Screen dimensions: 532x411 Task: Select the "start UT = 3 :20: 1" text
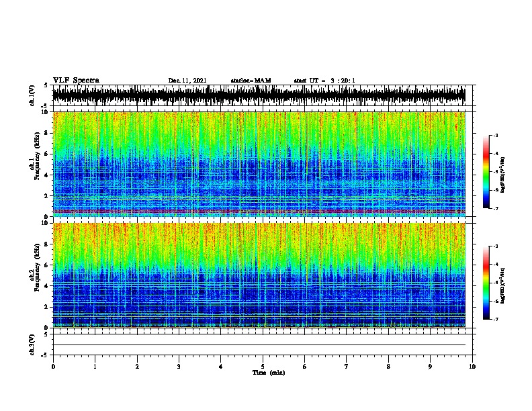(324, 81)
